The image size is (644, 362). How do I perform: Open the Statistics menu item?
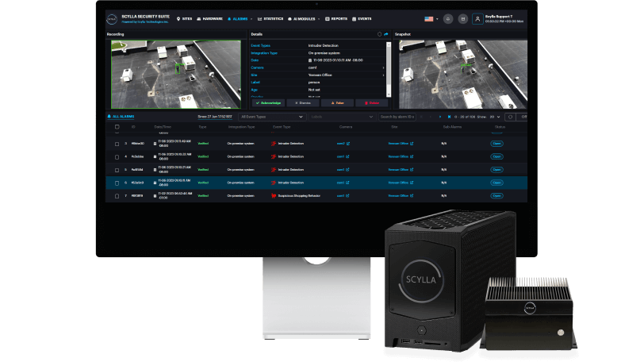tap(270, 19)
